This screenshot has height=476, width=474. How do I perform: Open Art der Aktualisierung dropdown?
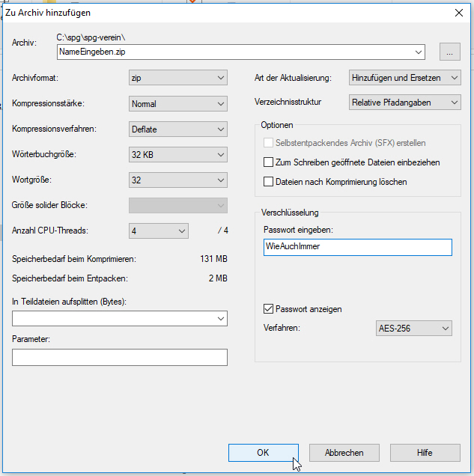[404, 78]
